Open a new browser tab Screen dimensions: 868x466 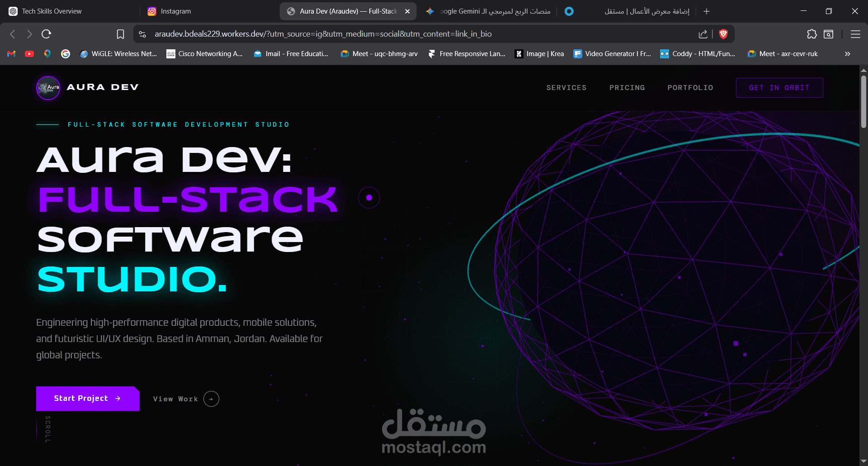(x=707, y=11)
